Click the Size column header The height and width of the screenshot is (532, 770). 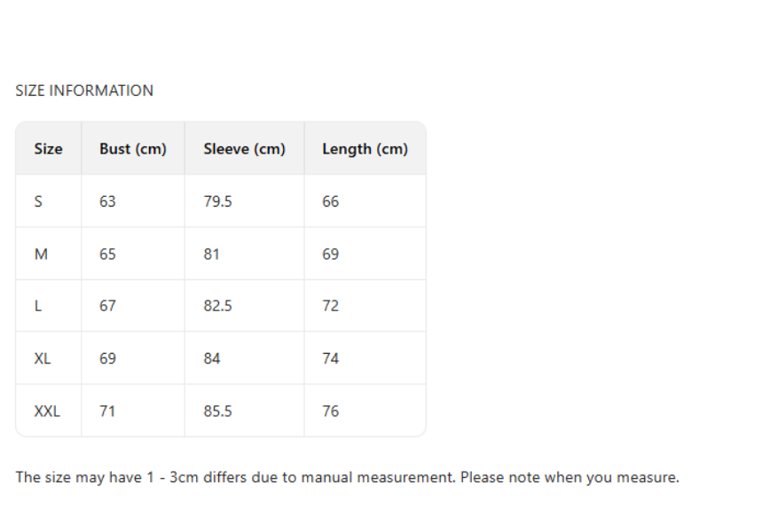tap(48, 149)
